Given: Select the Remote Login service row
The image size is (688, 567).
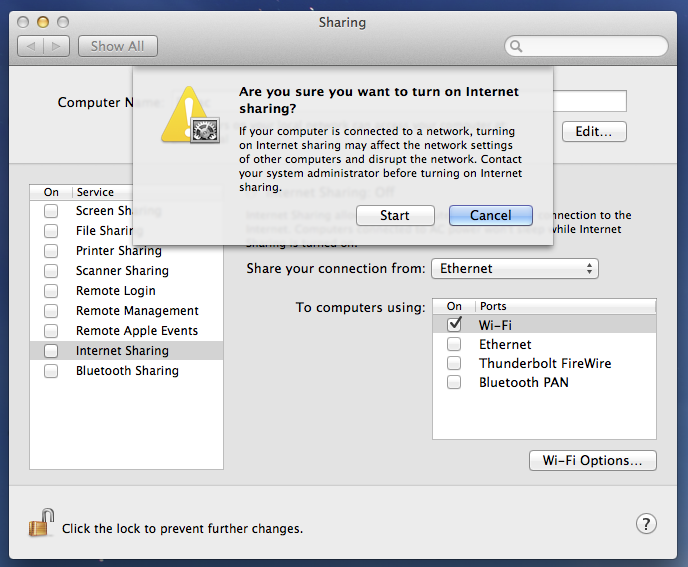Looking at the screenshot, I should (126, 291).
